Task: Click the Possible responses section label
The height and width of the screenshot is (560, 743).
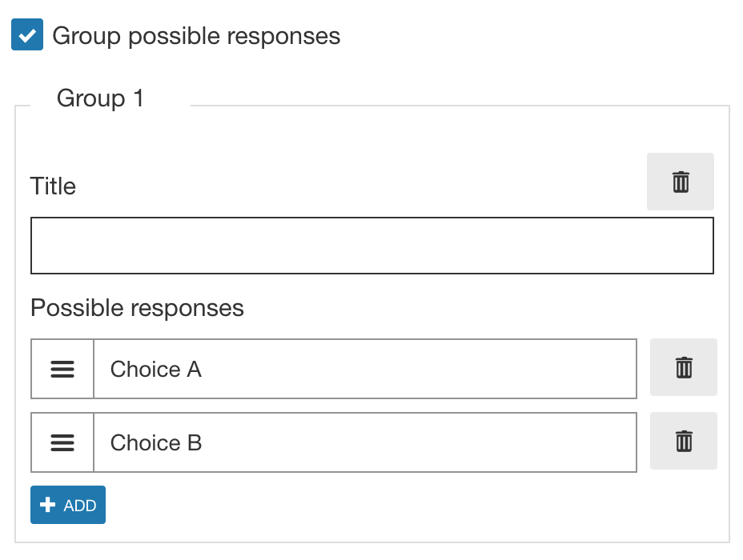Action: (x=137, y=308)
